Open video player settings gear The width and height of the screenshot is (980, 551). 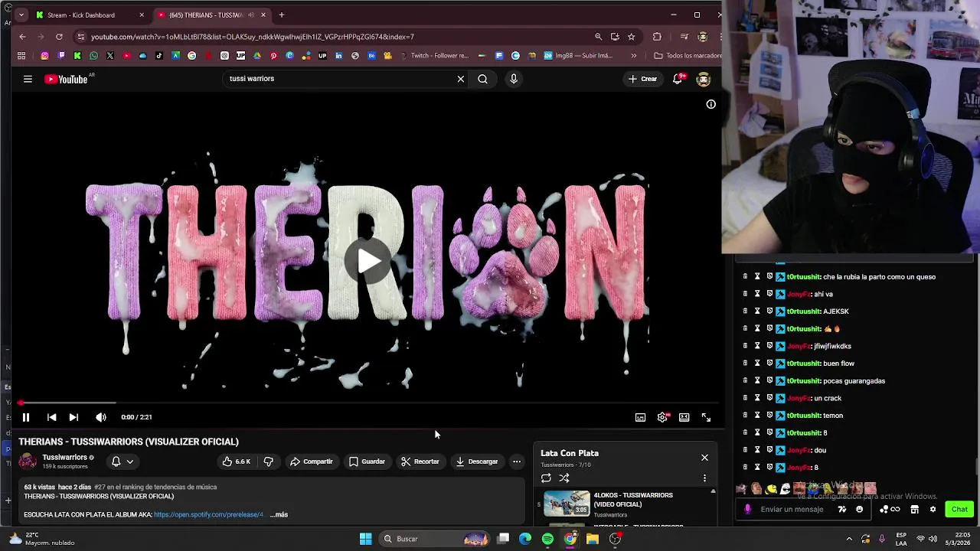tap(662, 417)
